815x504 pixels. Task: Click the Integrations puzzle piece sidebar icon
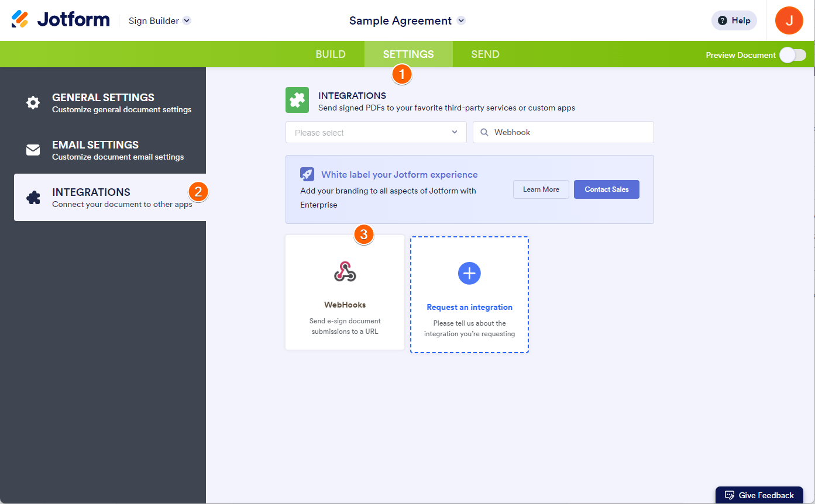[x=33, y=198]
